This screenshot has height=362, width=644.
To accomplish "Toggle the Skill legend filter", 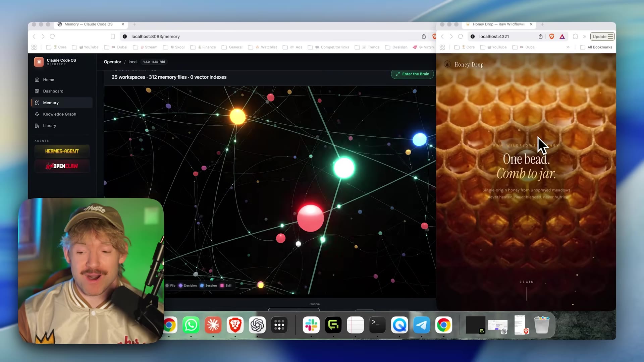I will pyautogui.click(x=226, y=286).
